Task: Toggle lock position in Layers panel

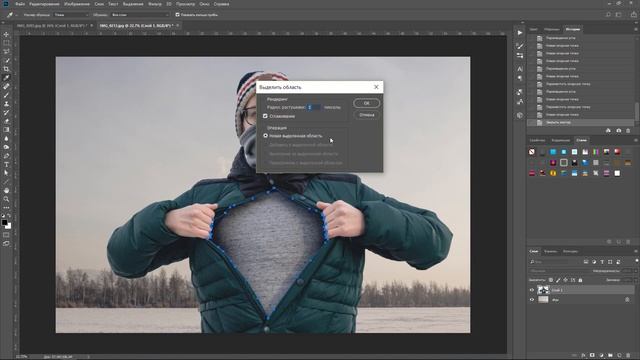Action: [x=565, y=280]
